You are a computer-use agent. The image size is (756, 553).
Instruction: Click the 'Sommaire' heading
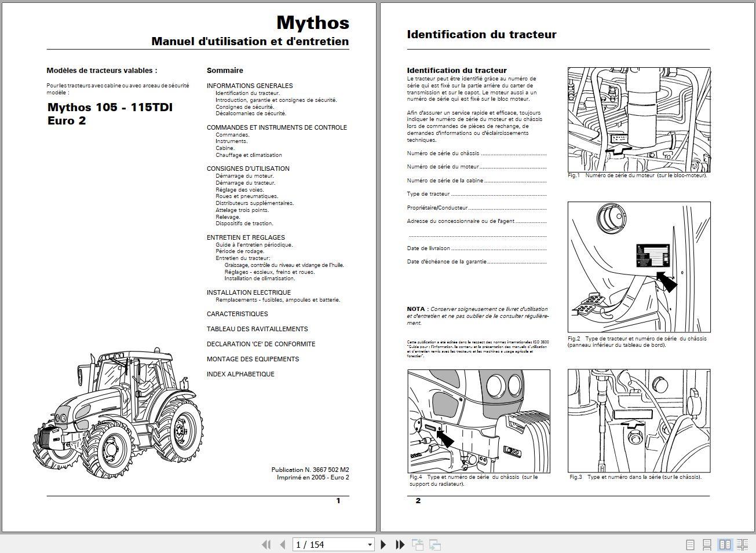pyautogui.click(x=225, y=71)
